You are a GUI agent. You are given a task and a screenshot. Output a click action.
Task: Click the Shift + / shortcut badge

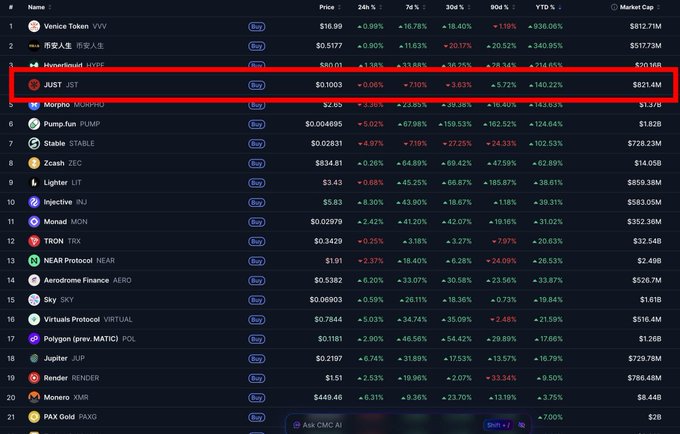(499, 425)
